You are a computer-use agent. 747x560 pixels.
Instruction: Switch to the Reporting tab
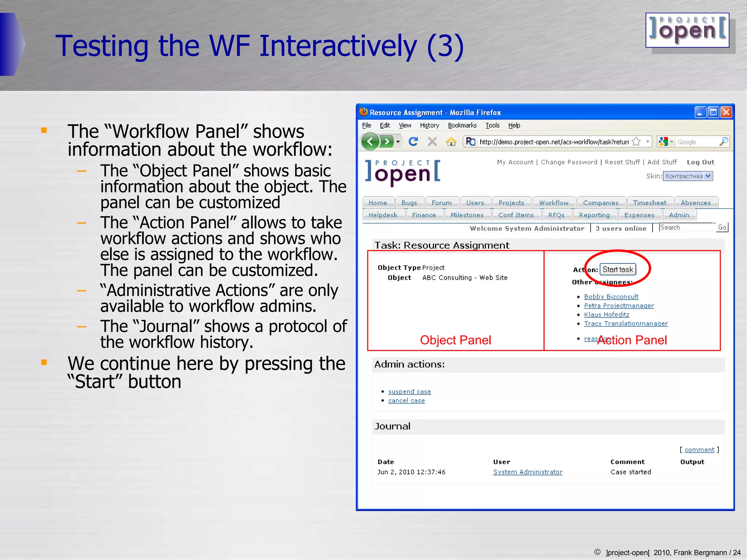[594, 215]
